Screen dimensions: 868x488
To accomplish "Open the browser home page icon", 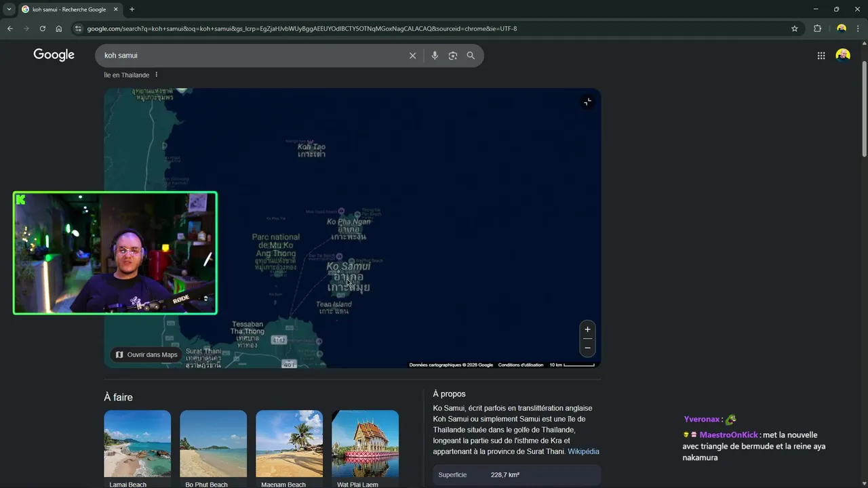I will pyautogui.click(x=59, y=28).
